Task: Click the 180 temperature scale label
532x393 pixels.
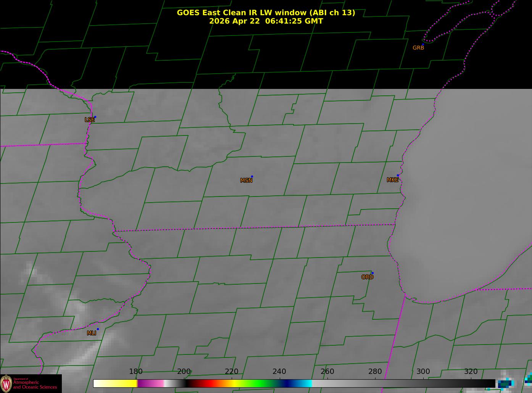Action: 136,371
